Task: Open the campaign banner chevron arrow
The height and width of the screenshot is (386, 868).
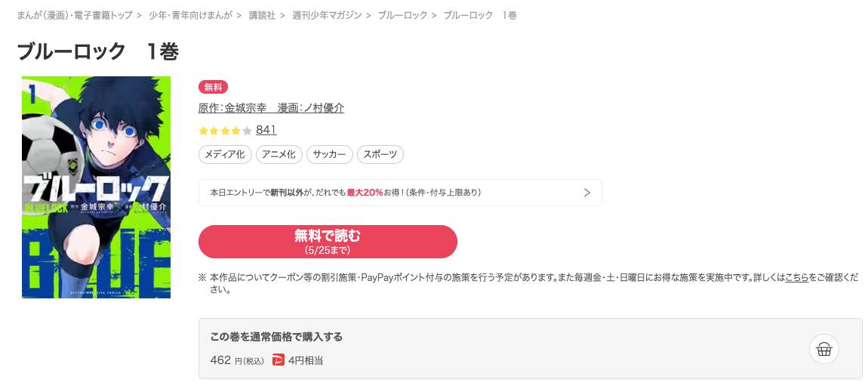Action: tap(587, 193)
